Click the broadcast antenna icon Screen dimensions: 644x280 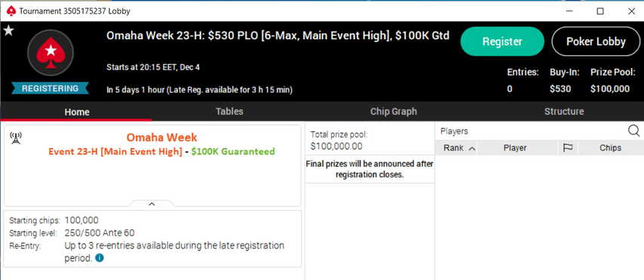click(x=16, y=139)
